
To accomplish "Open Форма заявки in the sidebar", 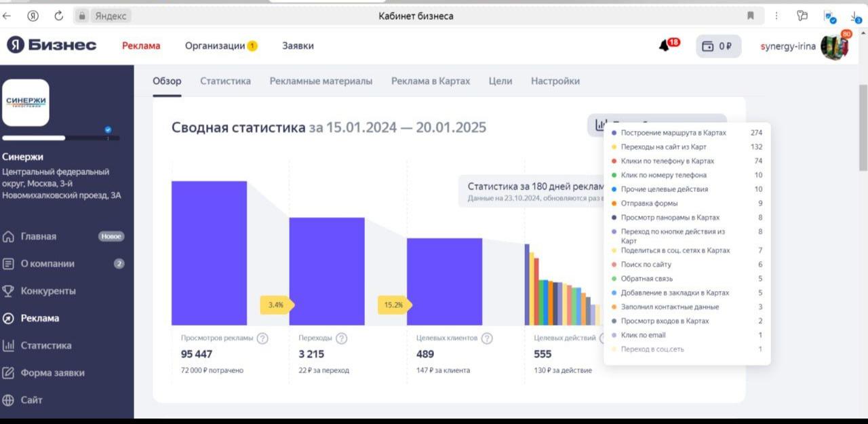I will [x=52, y=372].
